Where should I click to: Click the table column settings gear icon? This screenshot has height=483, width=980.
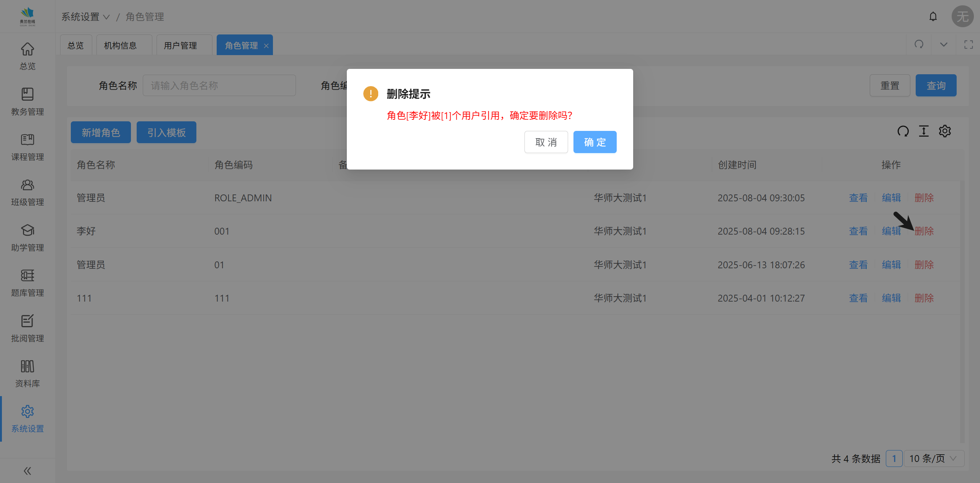(x=944, y=131)
